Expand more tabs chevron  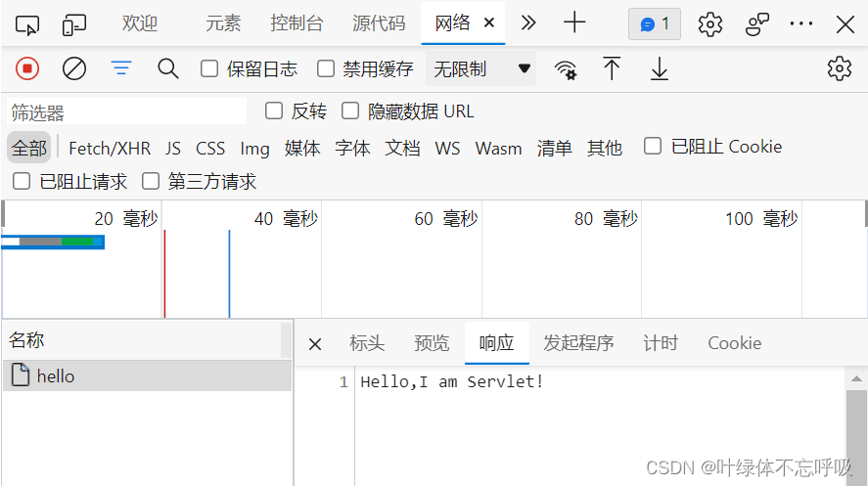[x=528, y=22]
